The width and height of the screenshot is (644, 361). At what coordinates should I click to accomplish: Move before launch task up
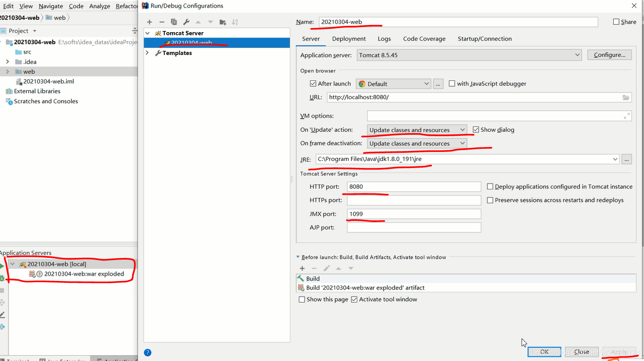339,269
